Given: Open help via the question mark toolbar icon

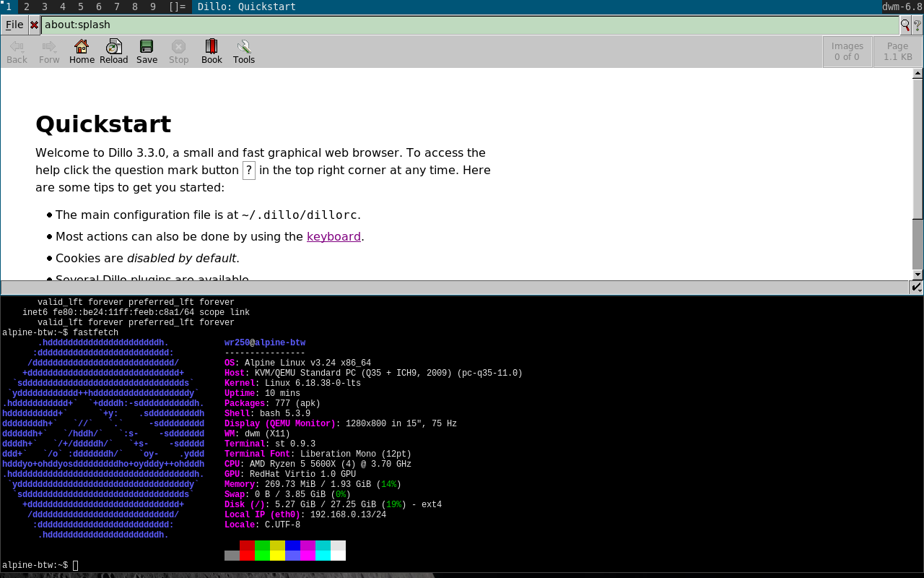Looking at the screenshot, I should pos(918,25).
